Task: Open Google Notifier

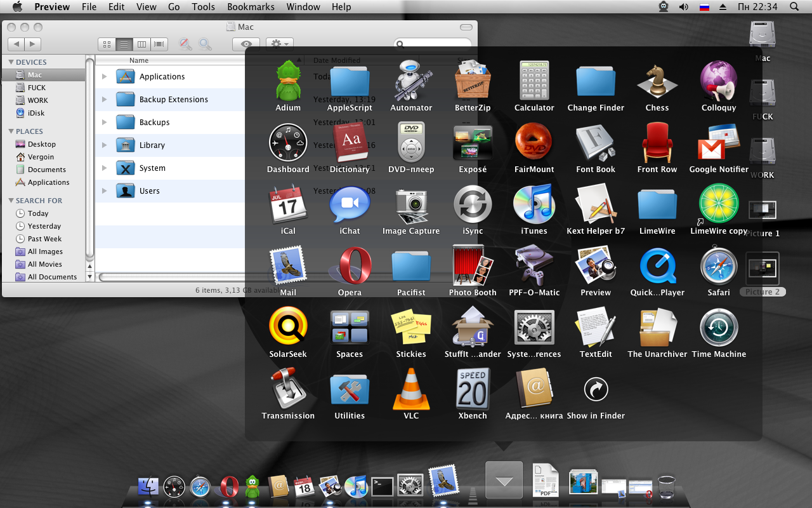Action: (719, 143)
